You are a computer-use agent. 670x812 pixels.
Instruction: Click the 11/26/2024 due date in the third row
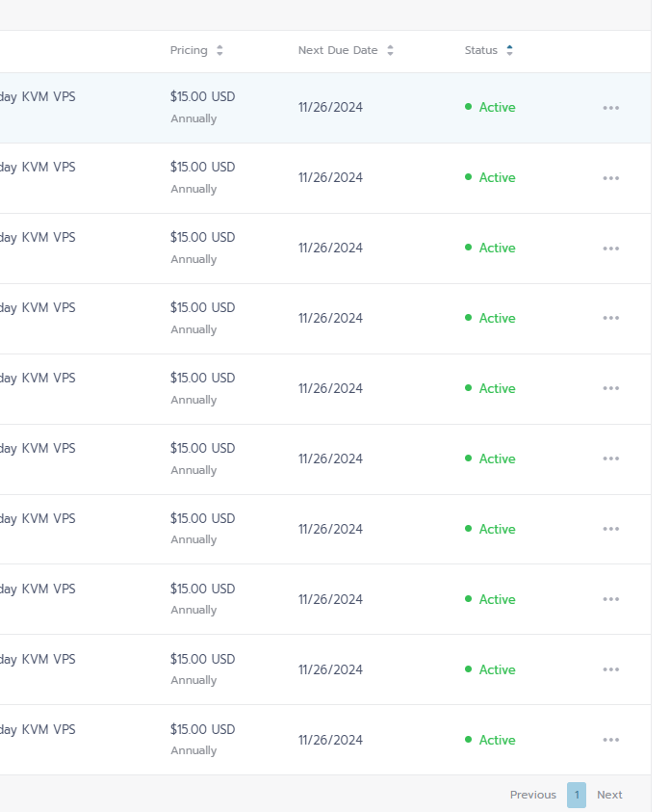pos(330,248)
